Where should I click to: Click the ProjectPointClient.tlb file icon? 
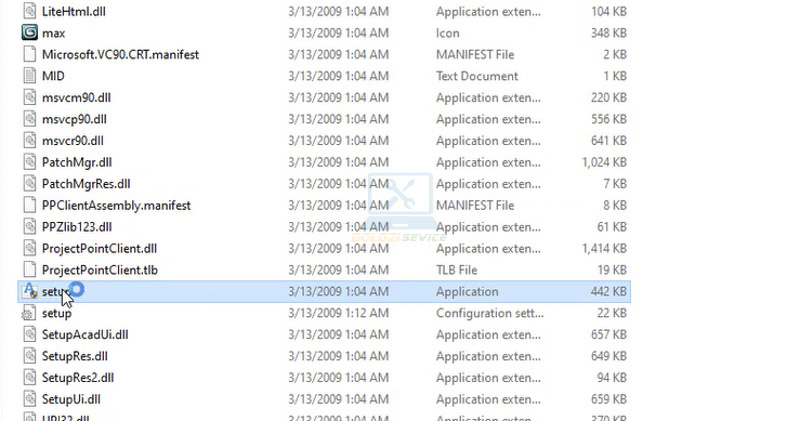pyautogui.click(x=29, y=270)
